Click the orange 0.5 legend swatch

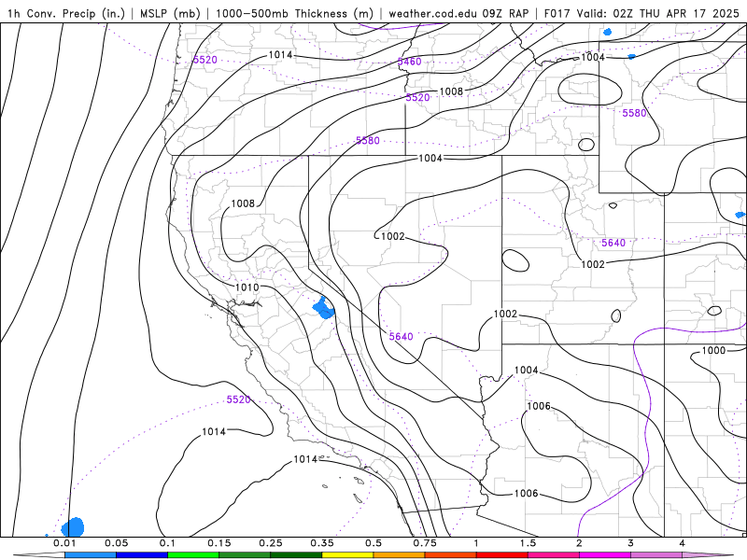click(400, 555)
